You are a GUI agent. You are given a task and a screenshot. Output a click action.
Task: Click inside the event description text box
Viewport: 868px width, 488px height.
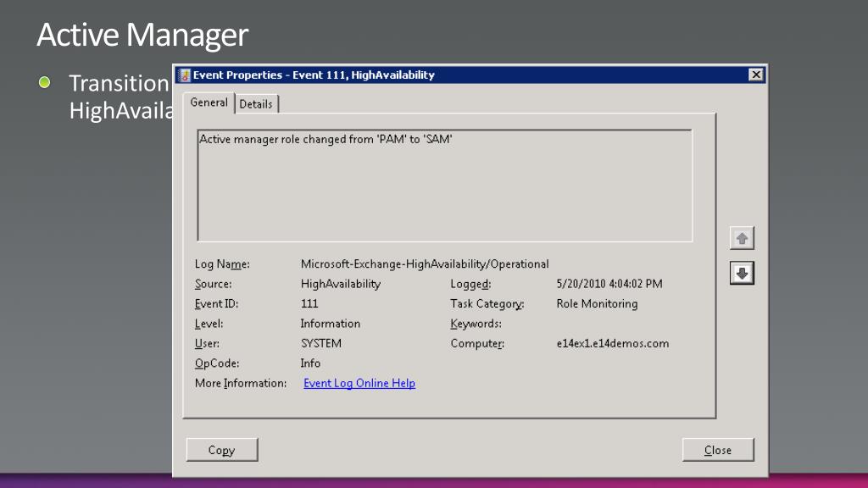(x=444, y=186)
